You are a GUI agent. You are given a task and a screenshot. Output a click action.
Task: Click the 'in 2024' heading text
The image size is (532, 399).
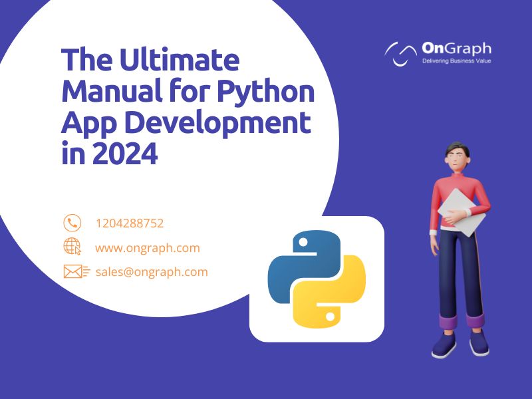(110, 153)
